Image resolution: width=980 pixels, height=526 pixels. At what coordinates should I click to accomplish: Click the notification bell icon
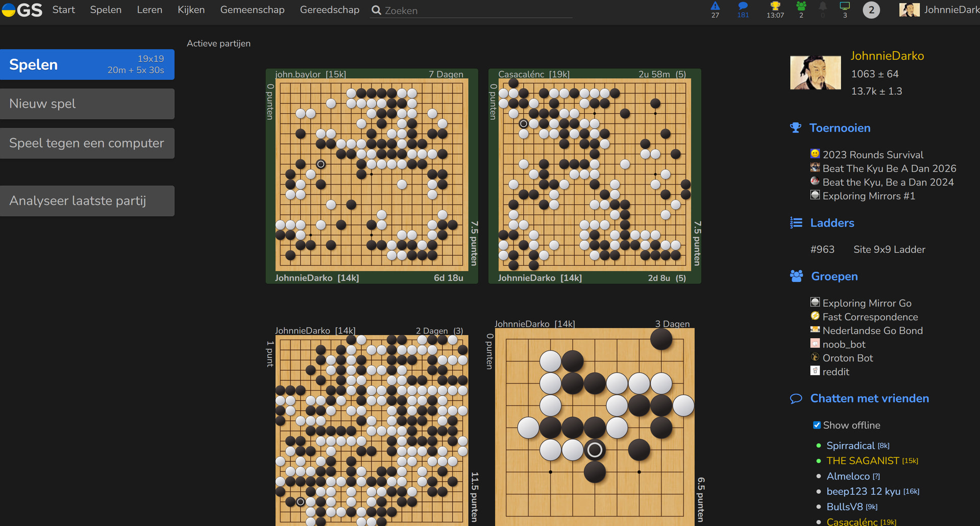tap(822, 7)
